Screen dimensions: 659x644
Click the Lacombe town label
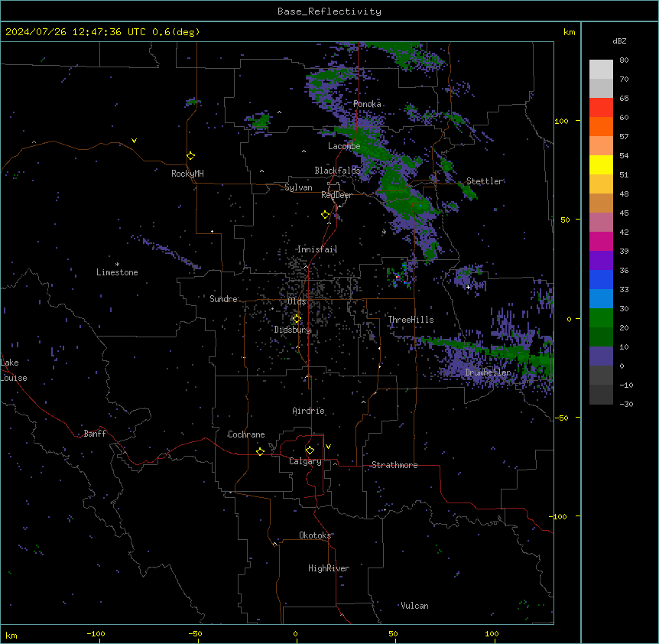(x=344, y=146)
